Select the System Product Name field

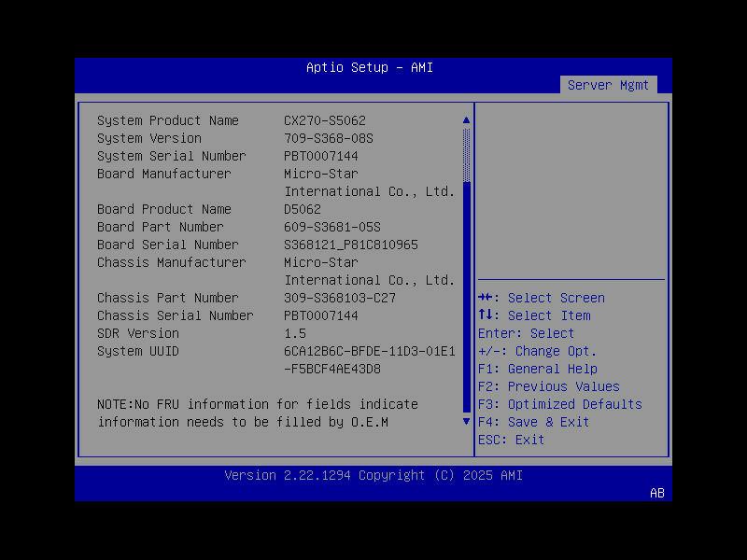coord(167,120)
